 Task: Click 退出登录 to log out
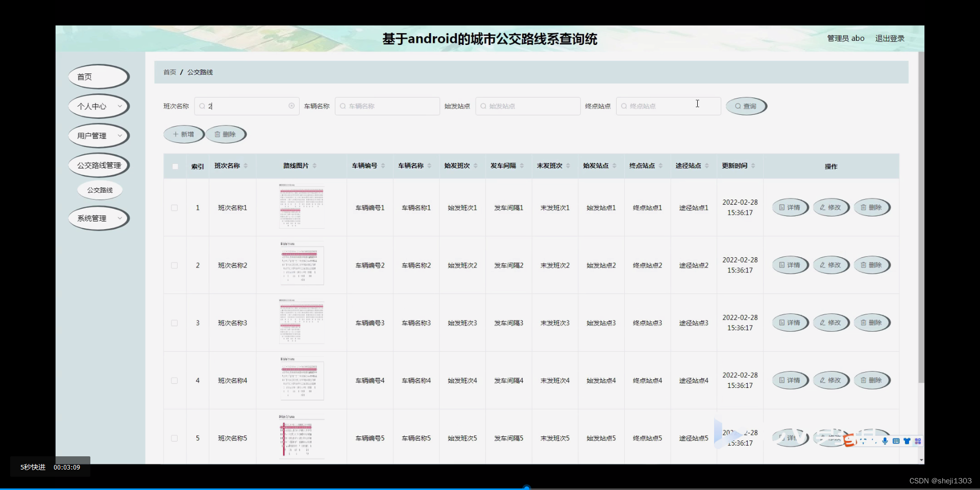tap(889, 38)
